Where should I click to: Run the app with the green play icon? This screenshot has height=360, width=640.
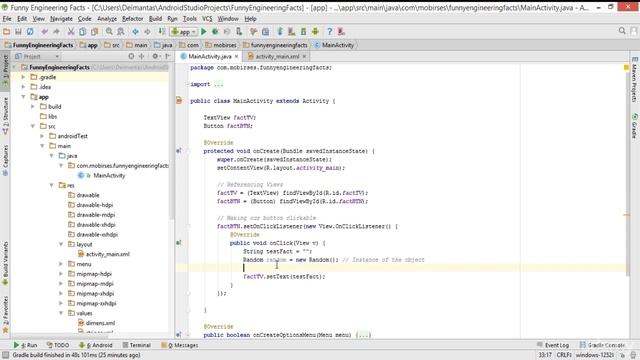click(x=204, y=31)
